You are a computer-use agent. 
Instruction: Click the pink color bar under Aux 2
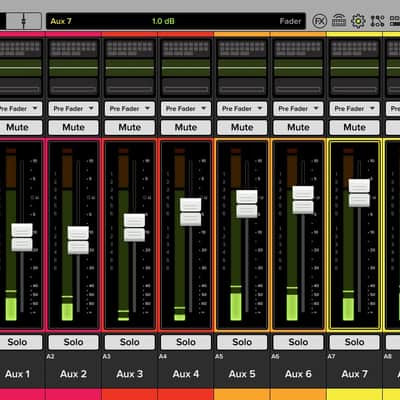coord(73,394)
